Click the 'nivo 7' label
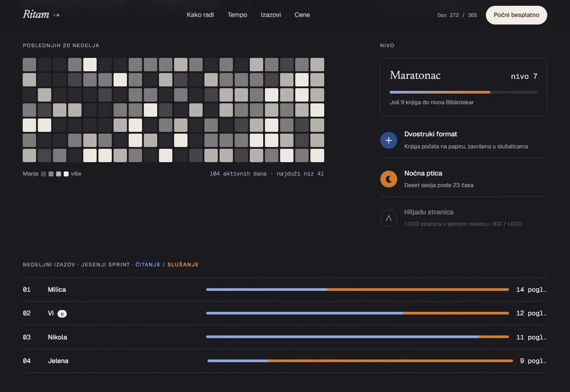570x392 pixels. coord(524,76)
